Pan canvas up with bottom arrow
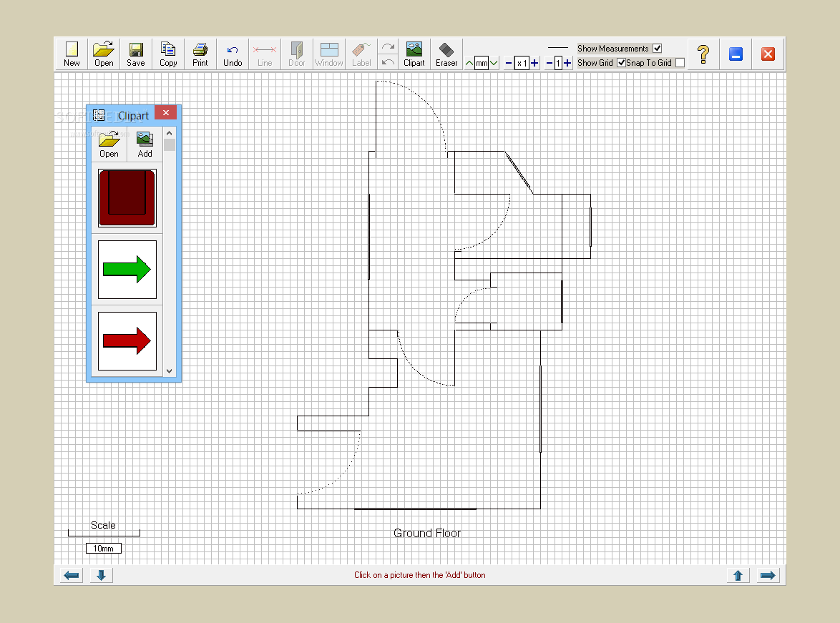The width and height of the screenshot is (840, 623). [738, 575]
